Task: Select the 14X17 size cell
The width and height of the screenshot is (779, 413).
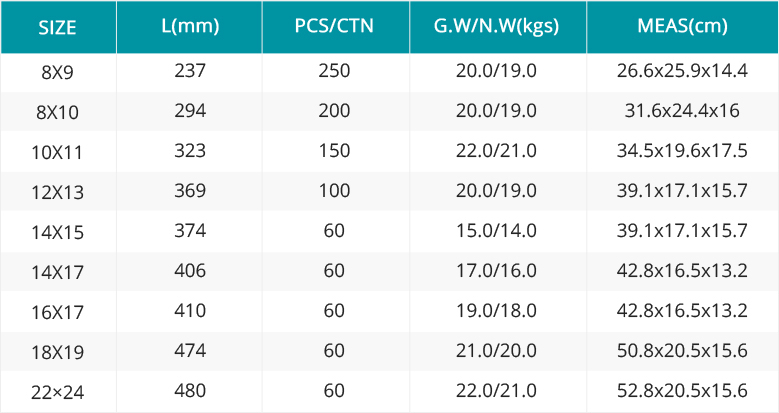Action: pos(58,272)
